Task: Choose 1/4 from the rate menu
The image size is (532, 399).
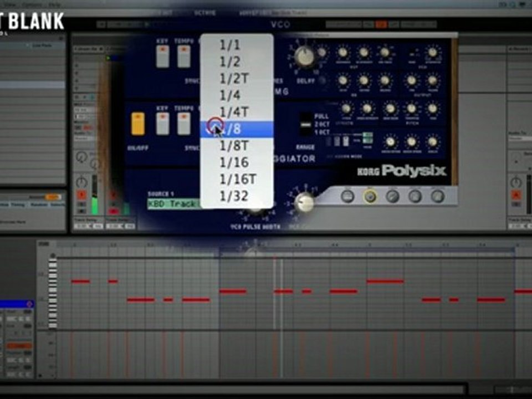Action: pos(237,95)
